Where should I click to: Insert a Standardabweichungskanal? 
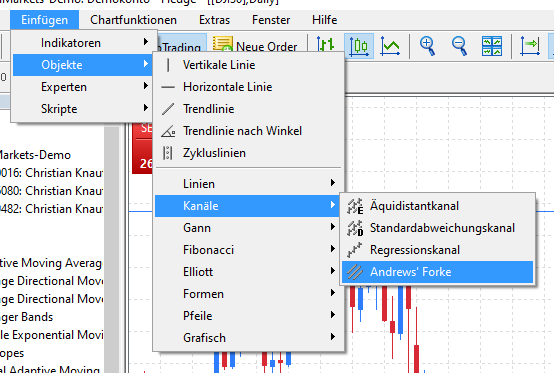coord(437,228)
